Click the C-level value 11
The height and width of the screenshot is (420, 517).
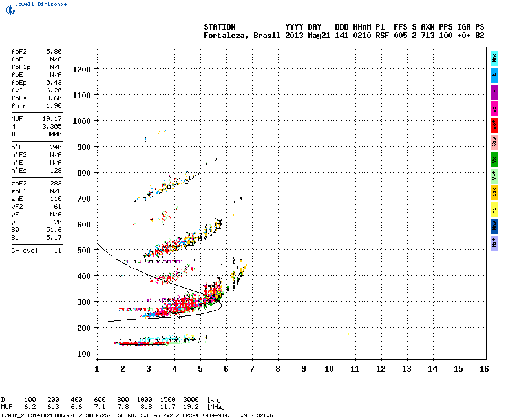(58, 251)
